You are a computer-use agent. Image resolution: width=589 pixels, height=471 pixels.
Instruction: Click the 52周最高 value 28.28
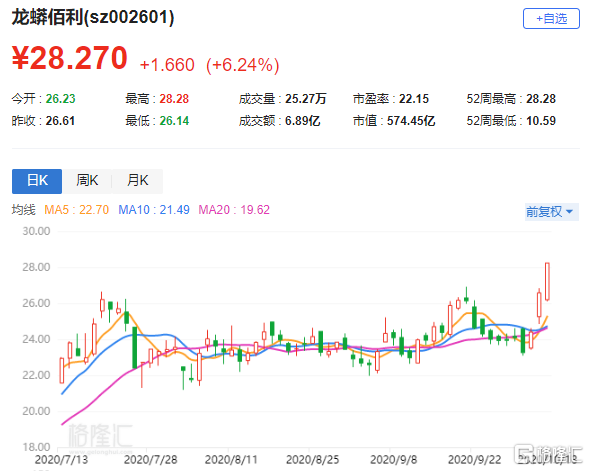pos(541,99)
